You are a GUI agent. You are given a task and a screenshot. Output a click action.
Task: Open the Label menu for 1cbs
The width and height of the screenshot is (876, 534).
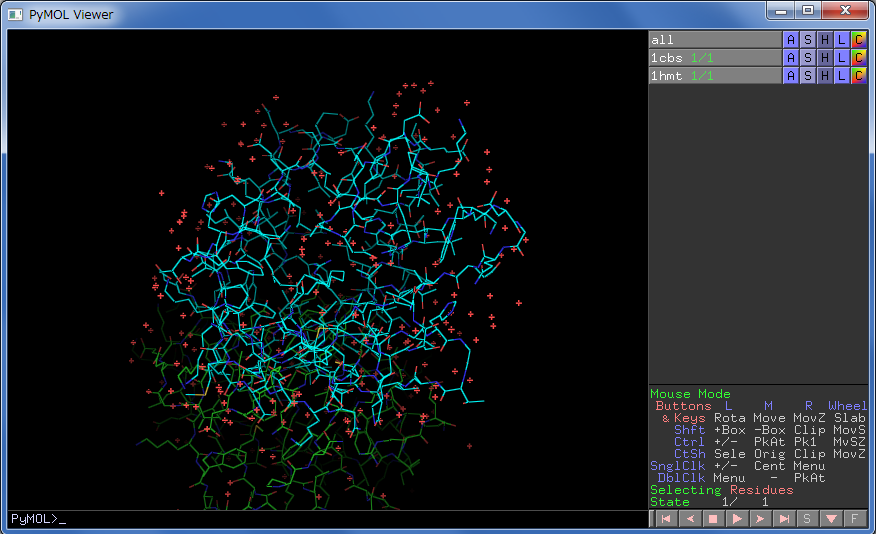pyautogui.click(x=842, y=58)
